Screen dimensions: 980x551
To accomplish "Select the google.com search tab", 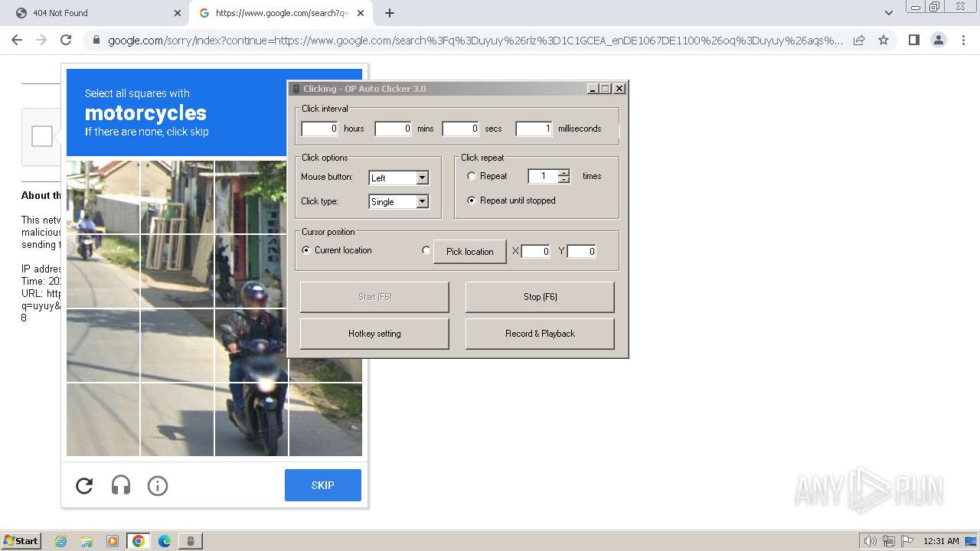I will pos(280,13).
